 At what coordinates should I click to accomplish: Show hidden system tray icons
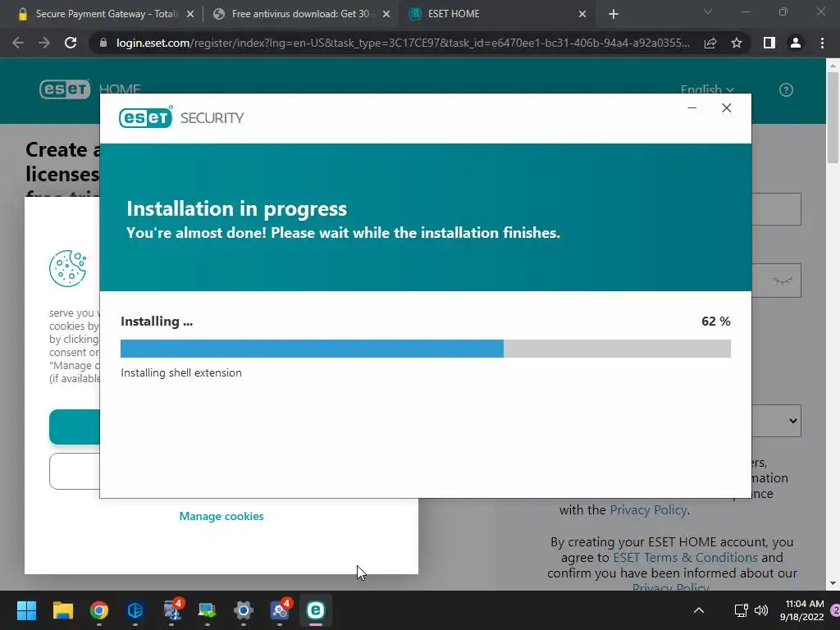(699, 610)
